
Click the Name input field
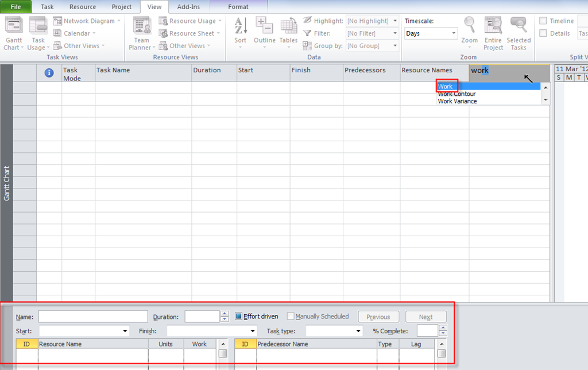point(93,317)
